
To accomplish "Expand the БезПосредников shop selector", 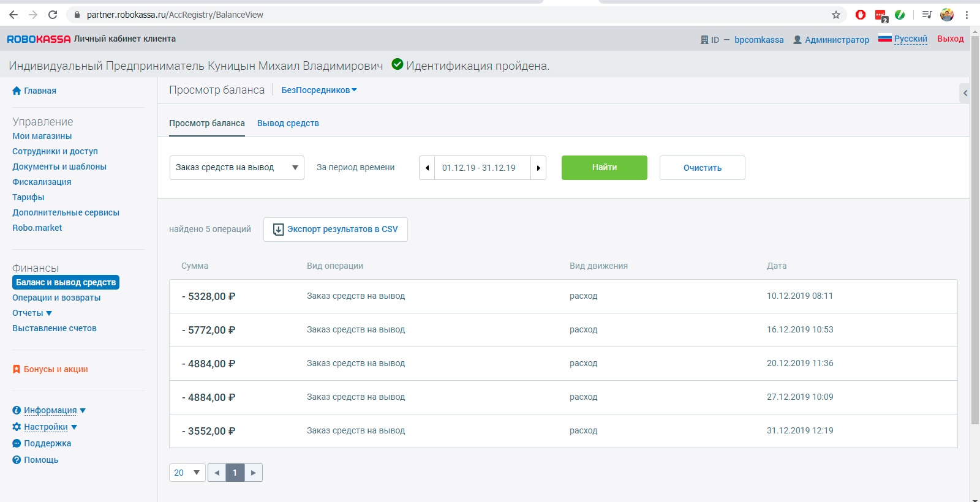I will pos(319,90).
